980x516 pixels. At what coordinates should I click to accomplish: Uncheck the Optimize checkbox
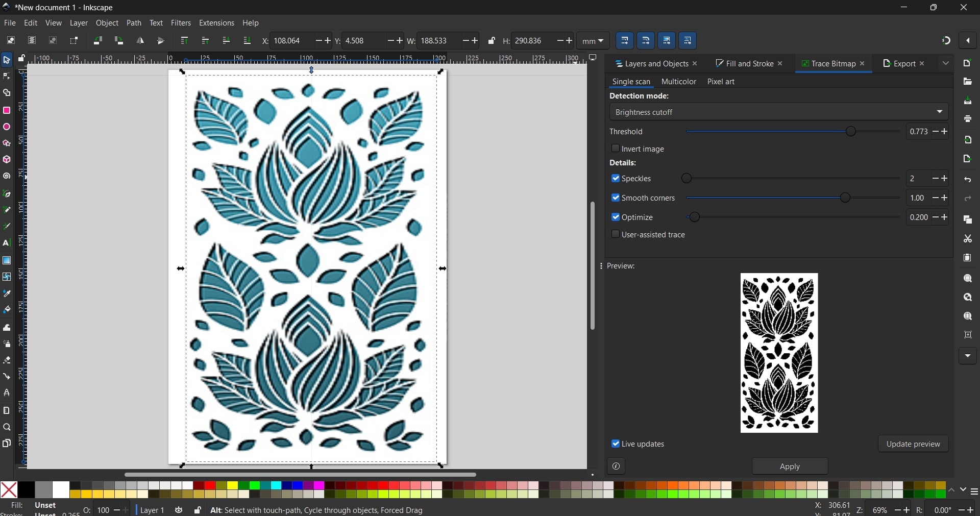pos(616,217)
